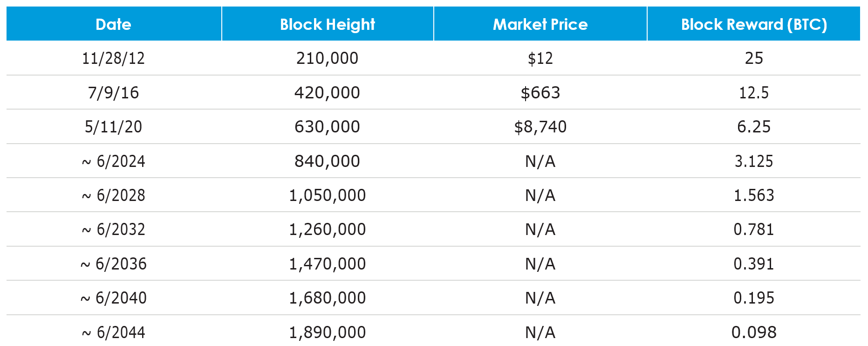Select the $8,740 market price cell
This screenshot has height=346, width=868.
click(540, 127)
